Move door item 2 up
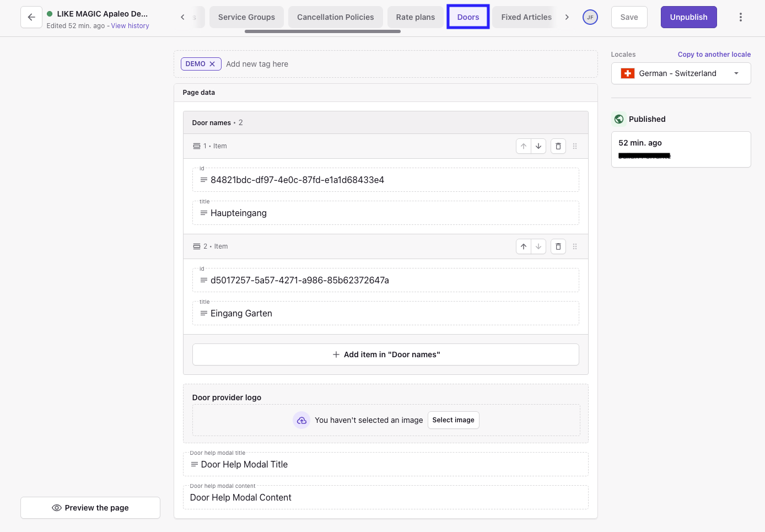This screenshot has width=765, height=532. coord(524,246)
